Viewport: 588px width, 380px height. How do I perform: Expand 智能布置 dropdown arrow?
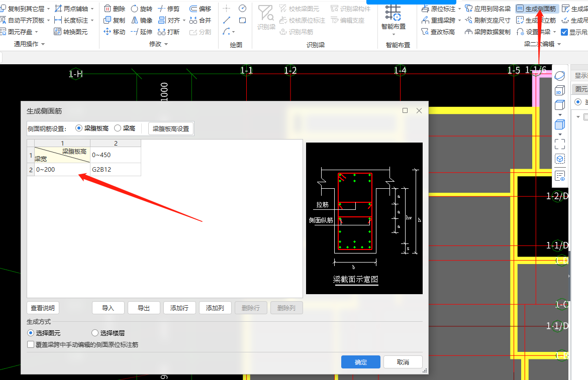tap(394, 35)
